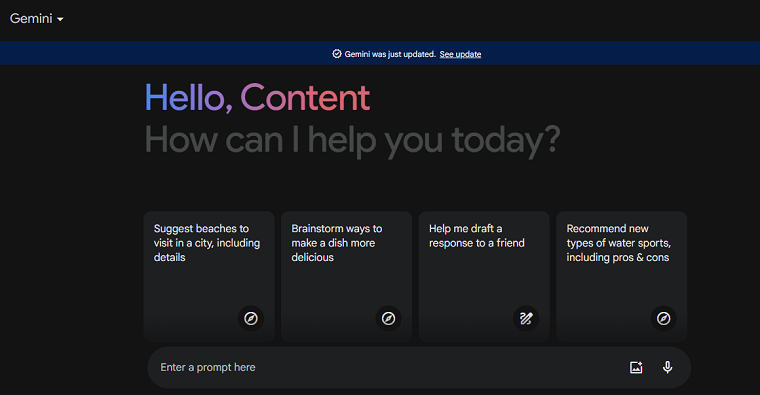Click the 'Hello, Content' greeting heading
Image resolution: width=760 pixels, height=395 pixels.
(x=257, y=98)
